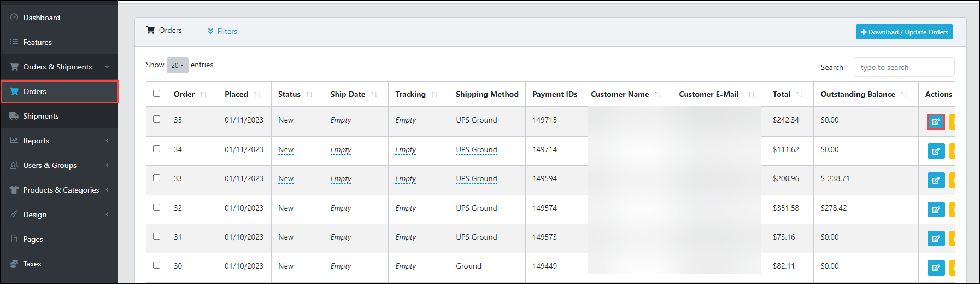Click the Features list icon in sidebar

tap(14, 42)
